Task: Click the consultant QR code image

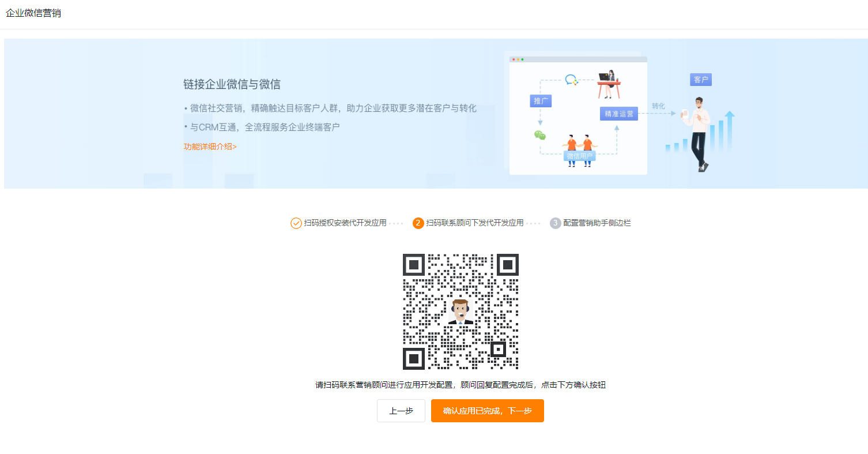Action: (x=461, y=312)
